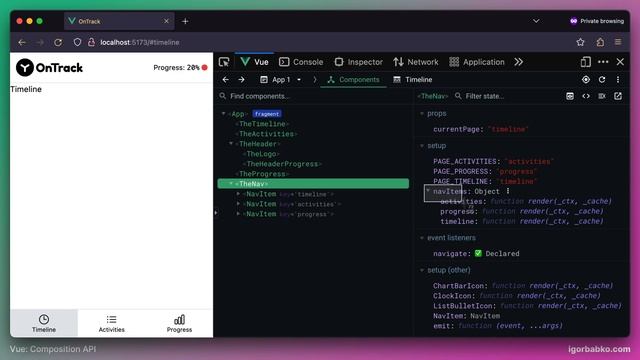Click the address bar URL
Viewport: 640px width, 360px height.
click(x=140, y=42)
